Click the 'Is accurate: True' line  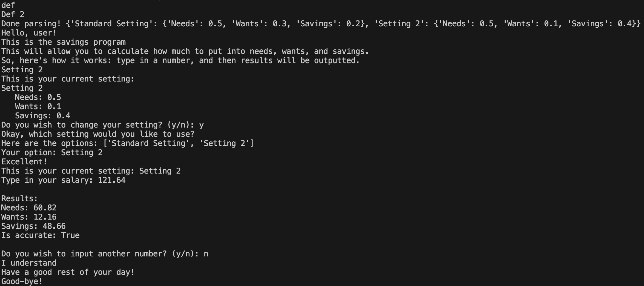(40, 235)
